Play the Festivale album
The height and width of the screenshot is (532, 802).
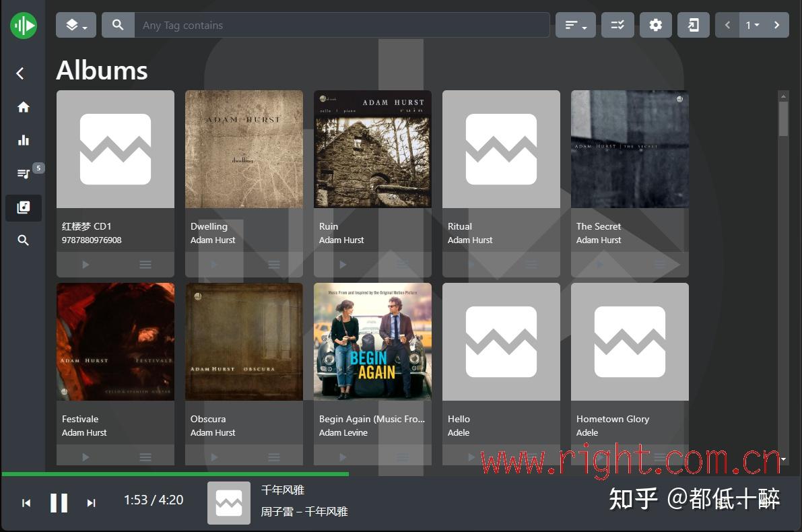click(x=86, y=457)
